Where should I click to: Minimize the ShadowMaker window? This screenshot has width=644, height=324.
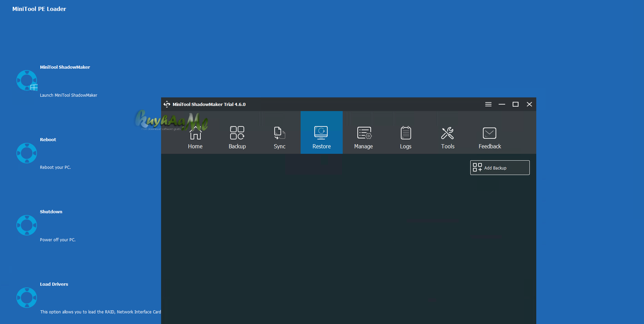pyautogui.click(x=502, y=104)
